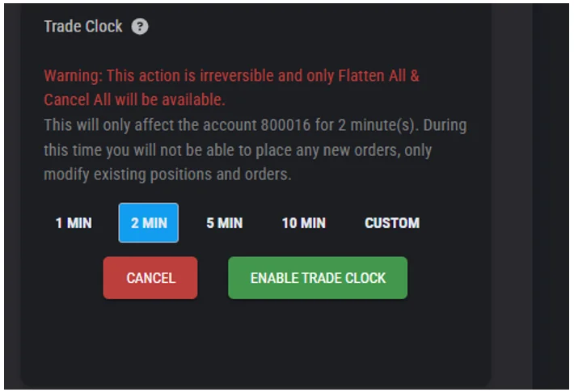The image size is (574, 392).
Task: Click the Trade Clock help question-mark icon
Action: click(x=140, y=27)
